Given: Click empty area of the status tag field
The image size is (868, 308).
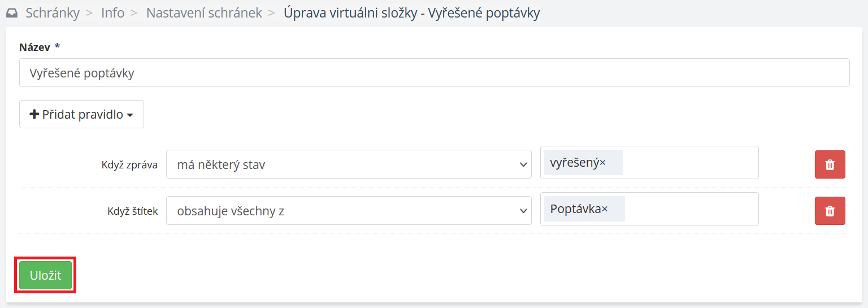Looking at the screenshot, I should pos(689,163).
